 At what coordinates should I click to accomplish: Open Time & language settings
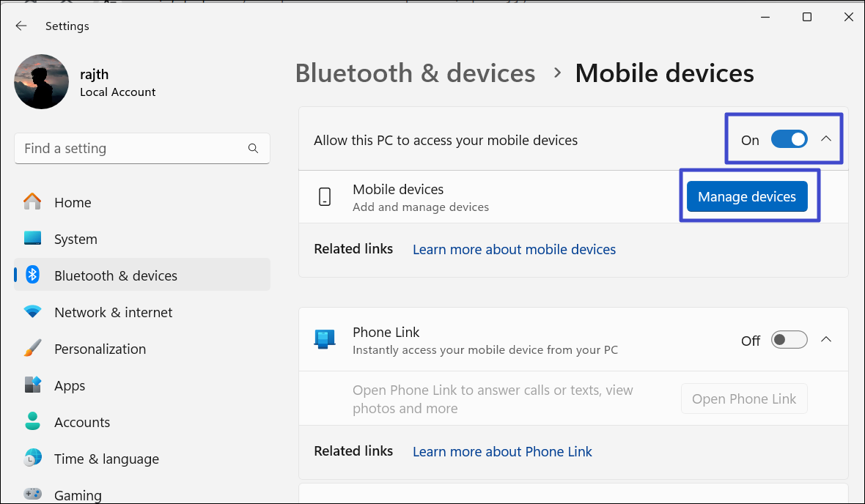[106, 459]
